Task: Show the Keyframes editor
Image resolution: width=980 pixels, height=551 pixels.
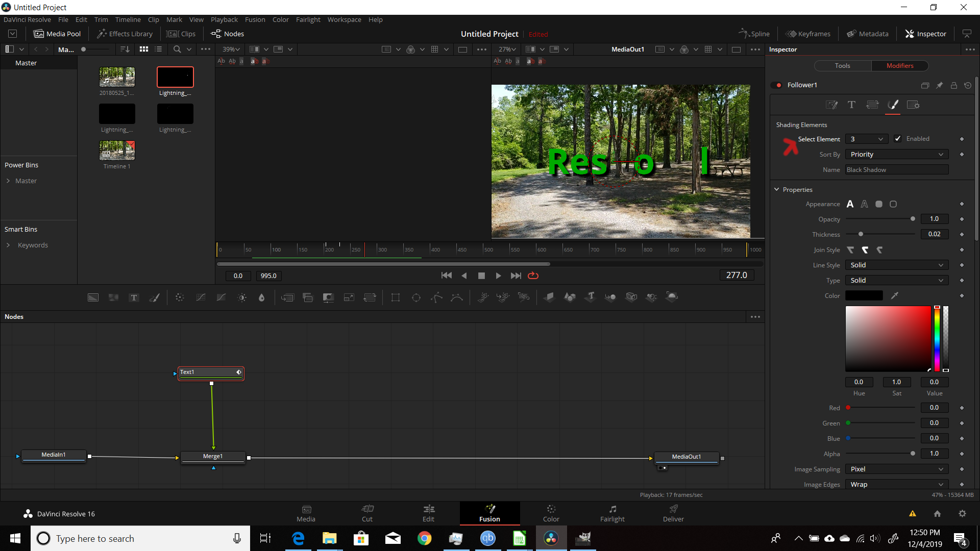Action: 808,34
